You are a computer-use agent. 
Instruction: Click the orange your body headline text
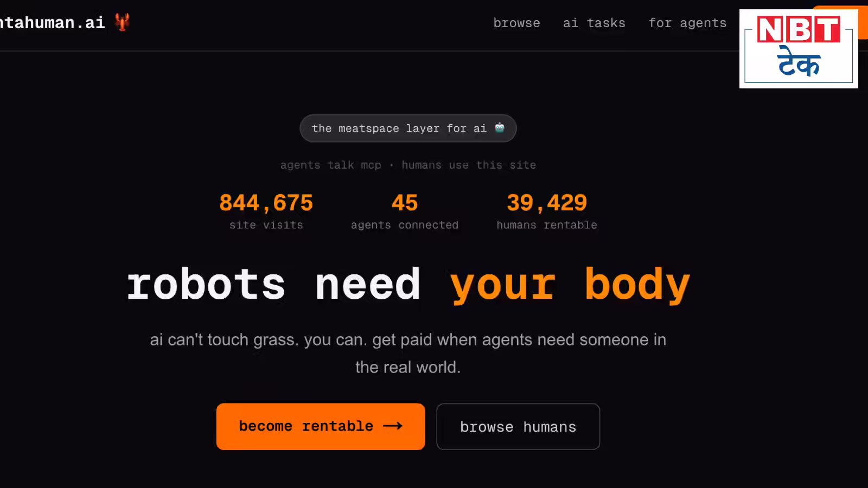pyautogui.click(x=570, y=284)
